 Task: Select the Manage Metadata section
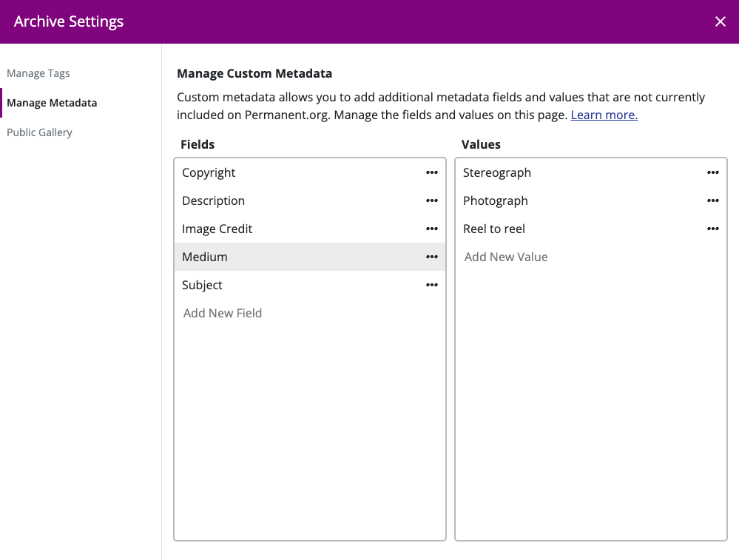(x=52, y=103)
